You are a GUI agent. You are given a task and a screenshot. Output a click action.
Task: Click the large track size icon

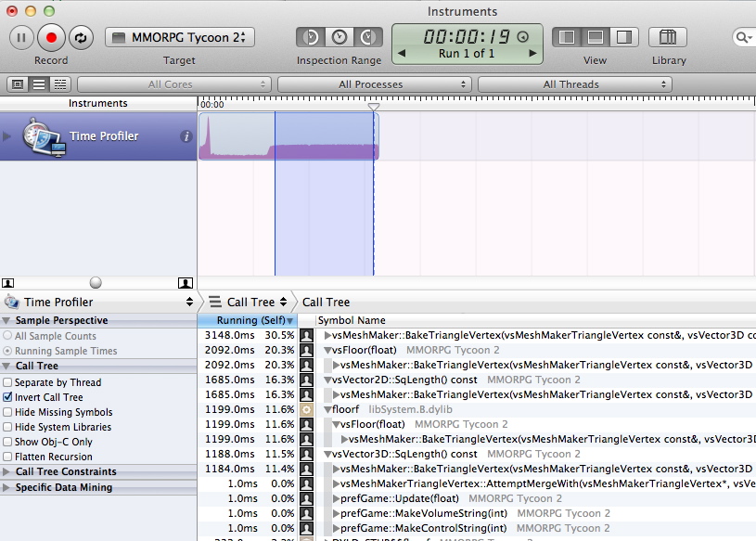coord(186,283)
